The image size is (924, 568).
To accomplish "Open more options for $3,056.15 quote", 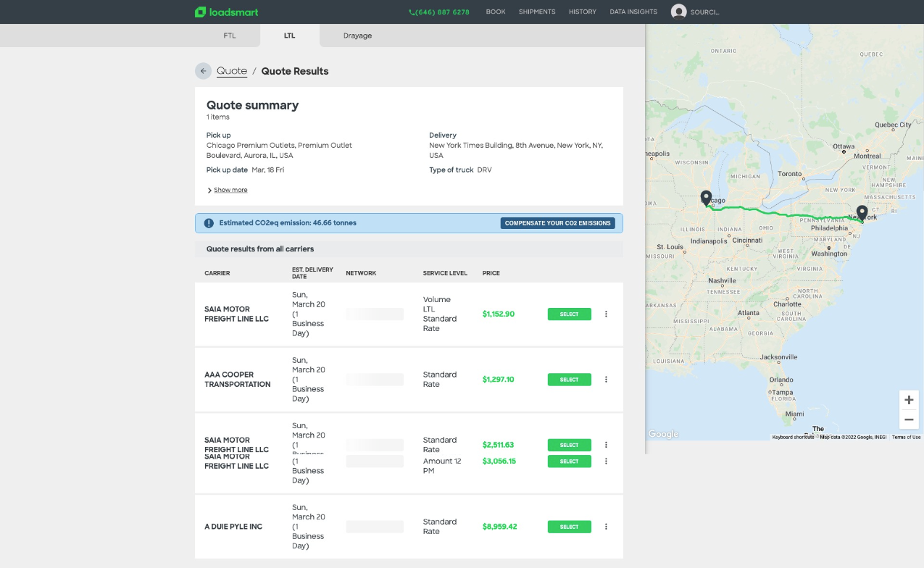I will tap(606, 461).
